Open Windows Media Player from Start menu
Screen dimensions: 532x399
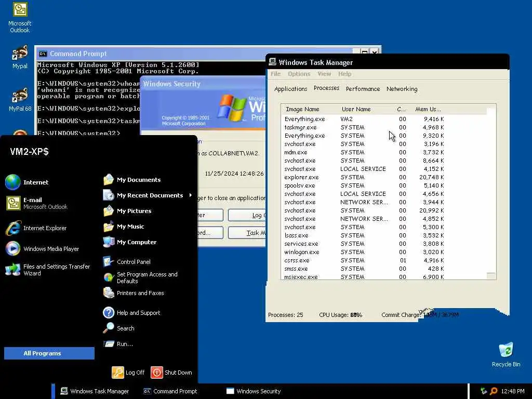click(x=43, y=249)
